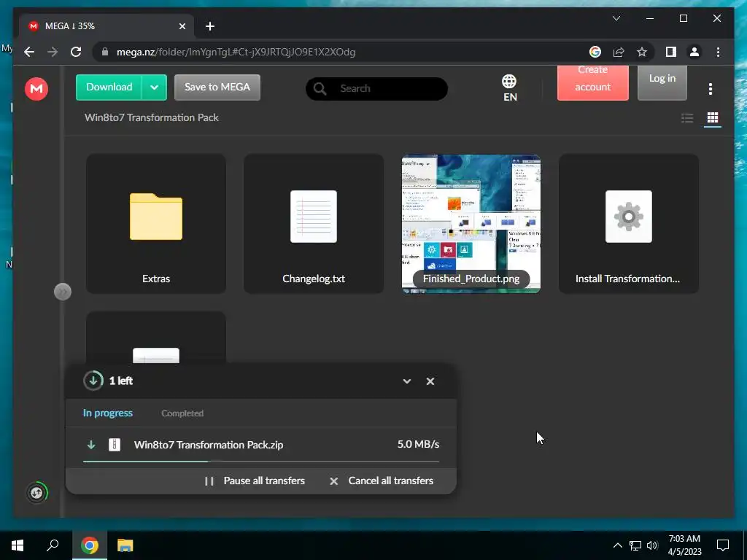The image size is (747, 560).
Task: Click the site lock icon
Action: [105, 52]
